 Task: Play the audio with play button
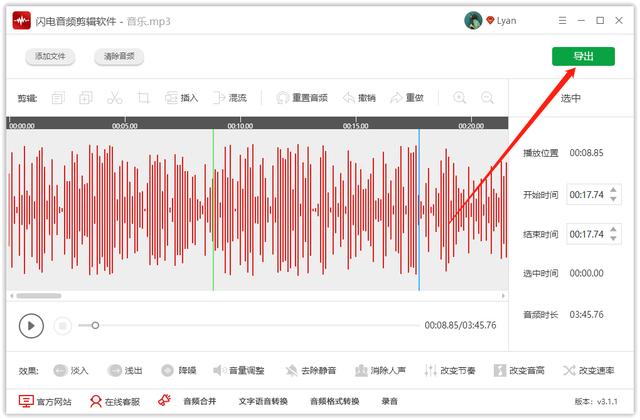(x=31, y=326)
